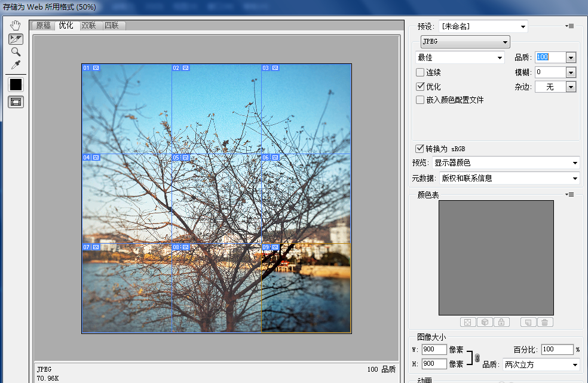Viewport: 588px width, 383px height.
Task: Enable the 连续 progressive checkbox
Action: click(420, 72)
